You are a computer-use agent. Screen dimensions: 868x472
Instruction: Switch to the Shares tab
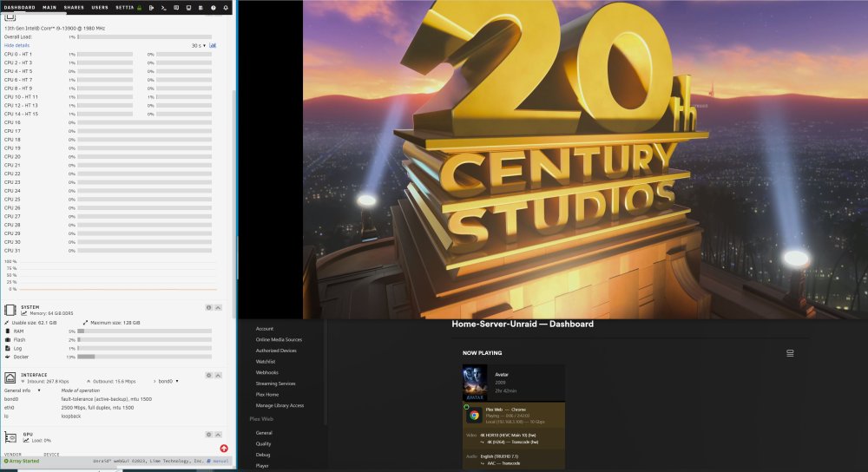click(x=74, y=8)
